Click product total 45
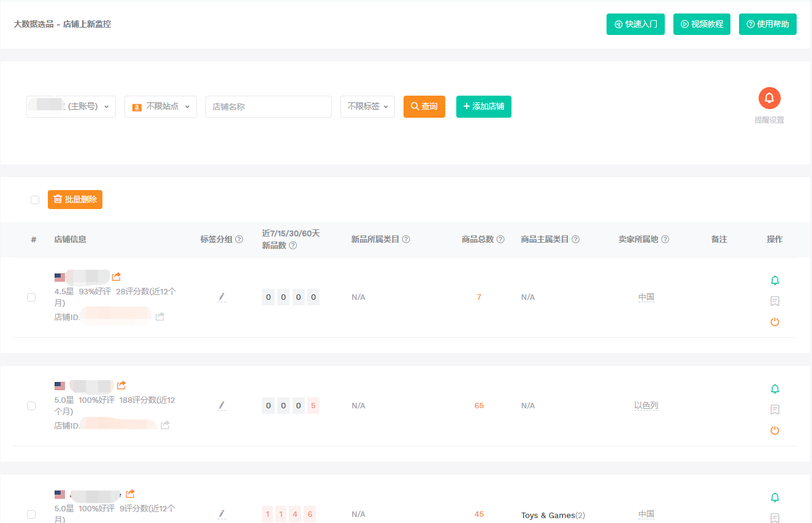The height and width of the screenshot is (523, 812). point(479,514)
